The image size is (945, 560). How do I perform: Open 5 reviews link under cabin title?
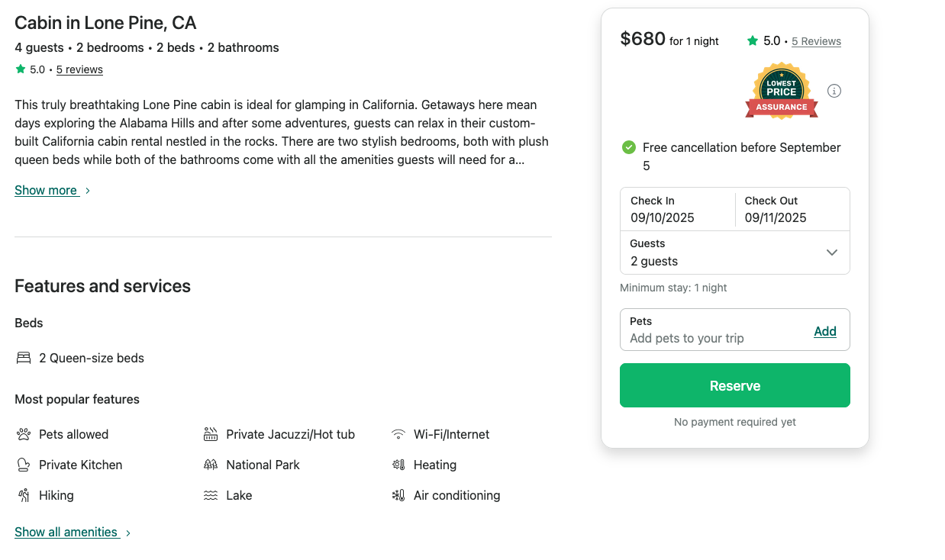click(79, 69)
